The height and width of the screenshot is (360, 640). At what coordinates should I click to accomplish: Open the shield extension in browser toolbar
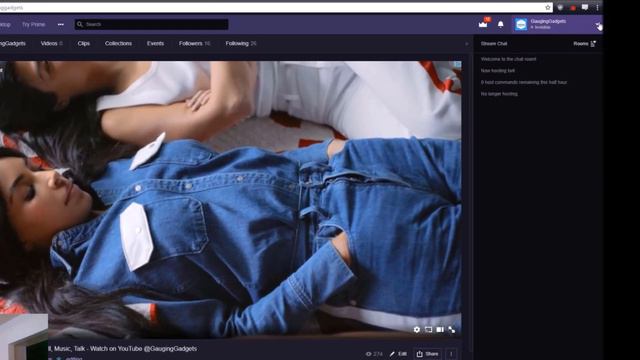click(x=560, y=7)
